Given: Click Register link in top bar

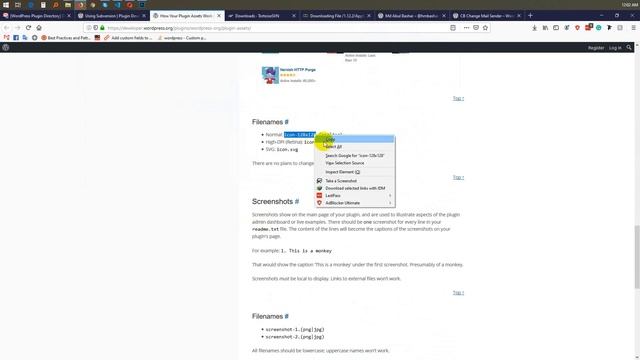Looking at the screenshot, I should (x=596, y=48).
